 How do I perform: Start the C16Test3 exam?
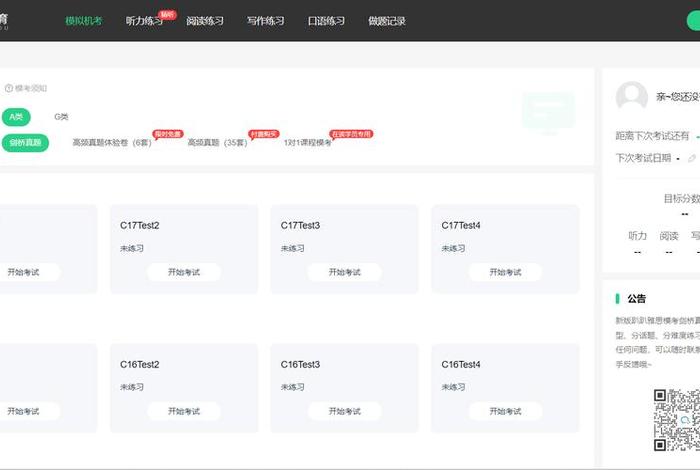click(345, 411)
